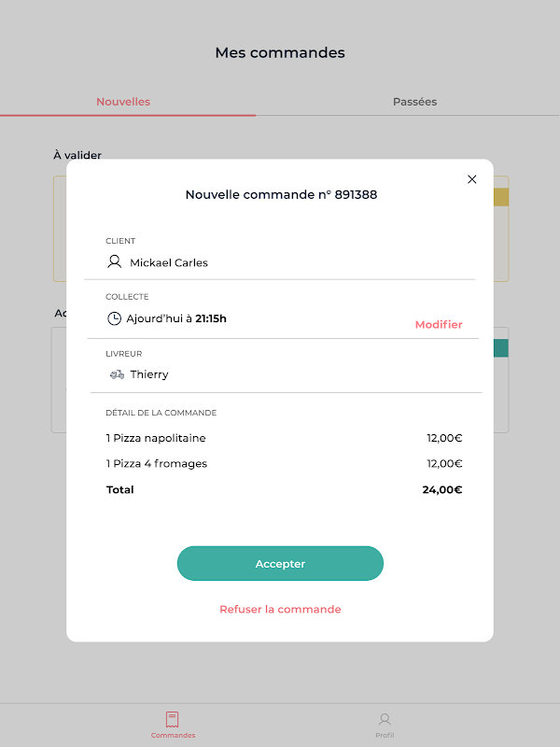Click the Pizza napolitaine order line
Viewport: 560px width, 747px height.
[156, 438]
